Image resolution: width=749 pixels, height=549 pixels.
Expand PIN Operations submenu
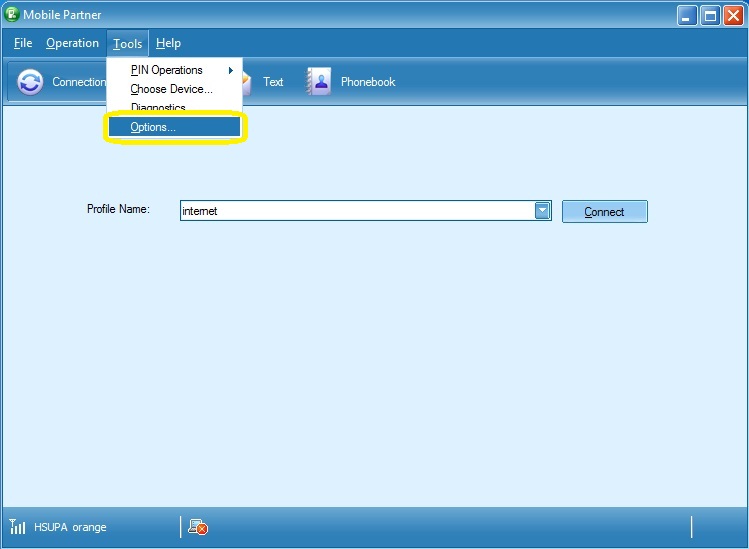click(175, 70)
